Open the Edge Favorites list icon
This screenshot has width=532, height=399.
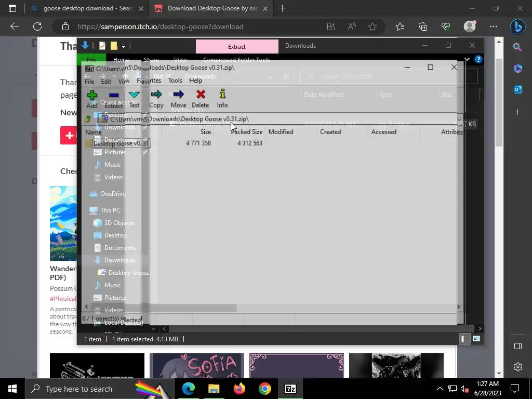(x=400, y=26)
